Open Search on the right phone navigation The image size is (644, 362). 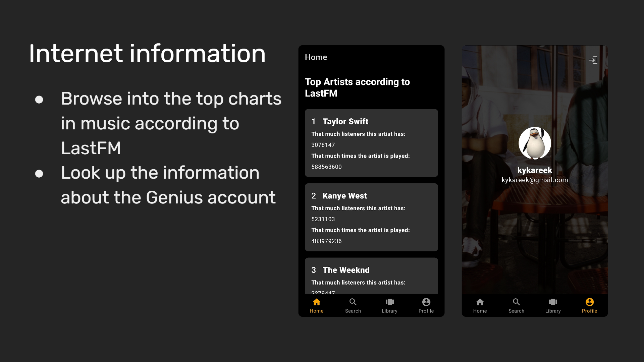click(x=516, y=302)
